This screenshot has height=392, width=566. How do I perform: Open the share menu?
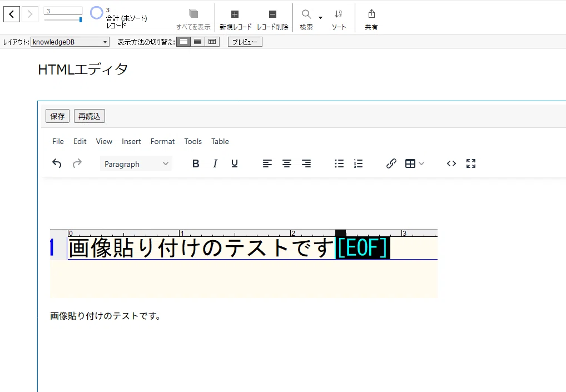(371, 19)
